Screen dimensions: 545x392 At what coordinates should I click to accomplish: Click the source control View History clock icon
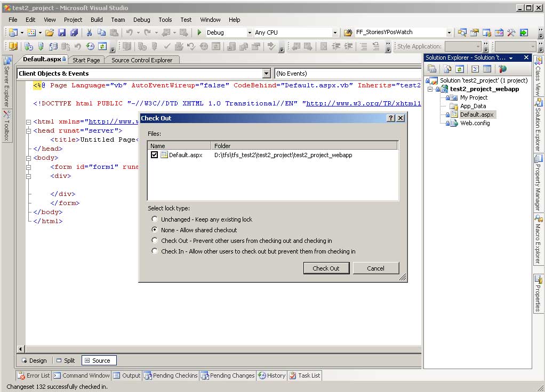(x=90, y=46)
